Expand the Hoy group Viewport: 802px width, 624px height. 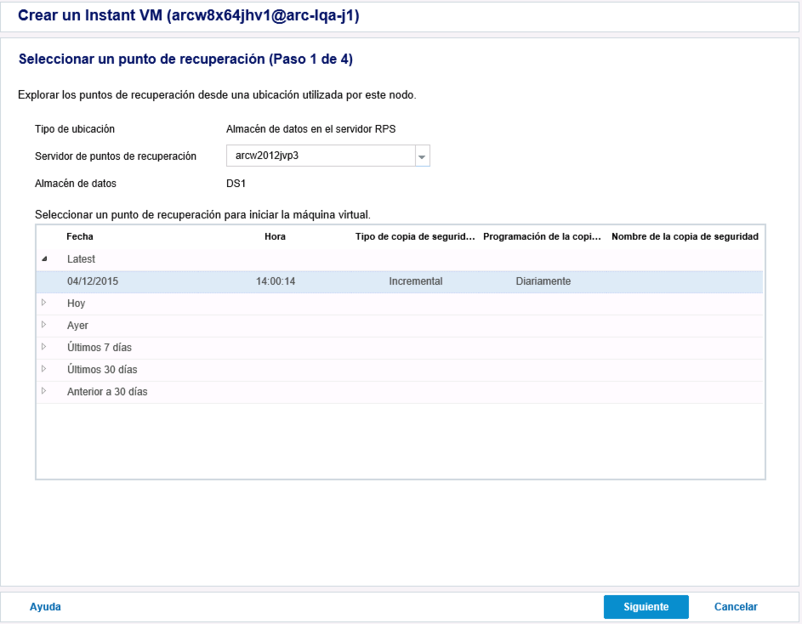coord(44,303)
